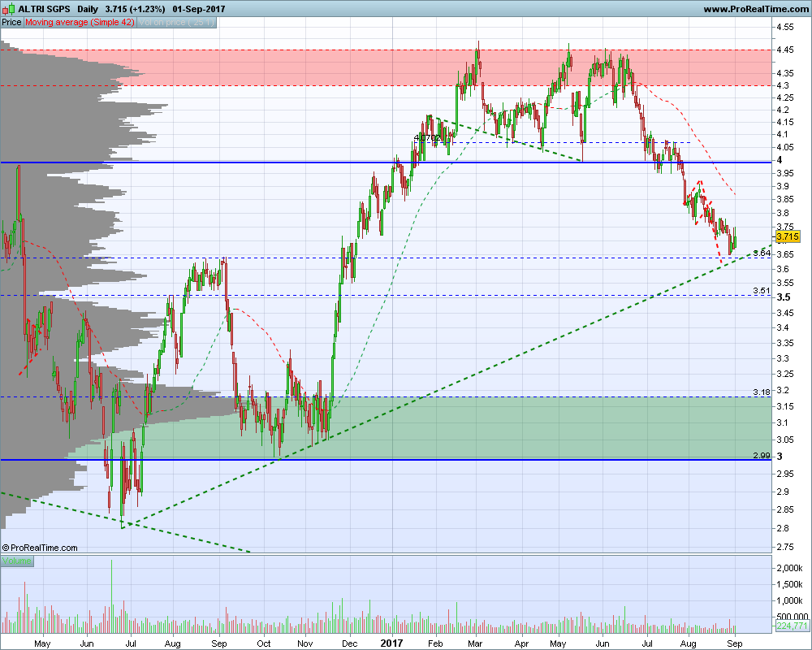Image resolution: width=812 pixels, height=650 pixels.
Task: Open the Price indicator tab
Action: [x=11, y=22]
